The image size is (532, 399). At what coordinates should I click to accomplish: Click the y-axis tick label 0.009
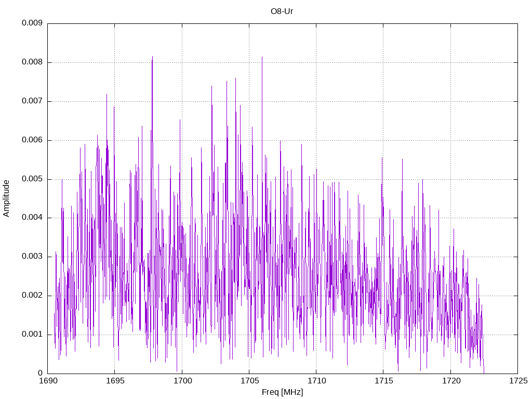pyautogui.click(x=32, y=23)
